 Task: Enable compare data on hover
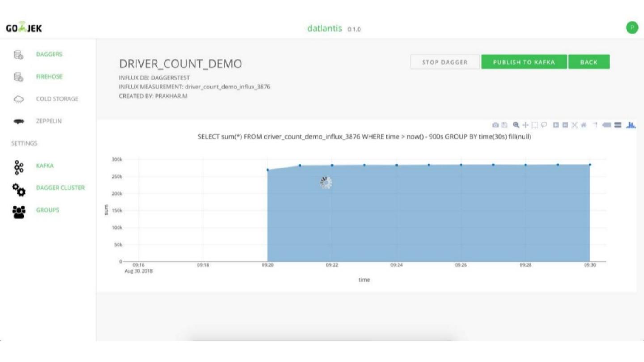point(618,125)
